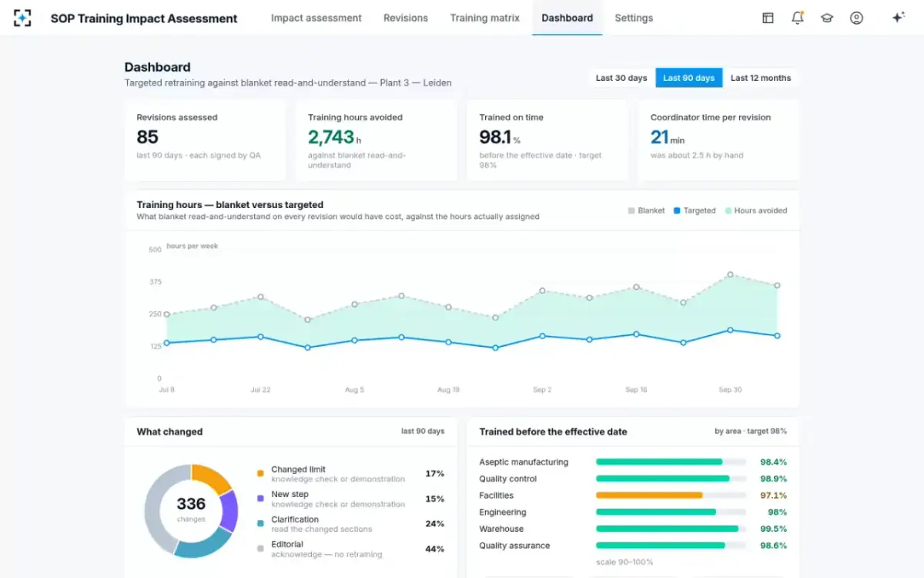The height and width of the screenshot is (578, 924).
Task: Select the Last 30 days range
Action: click(621, 78)
